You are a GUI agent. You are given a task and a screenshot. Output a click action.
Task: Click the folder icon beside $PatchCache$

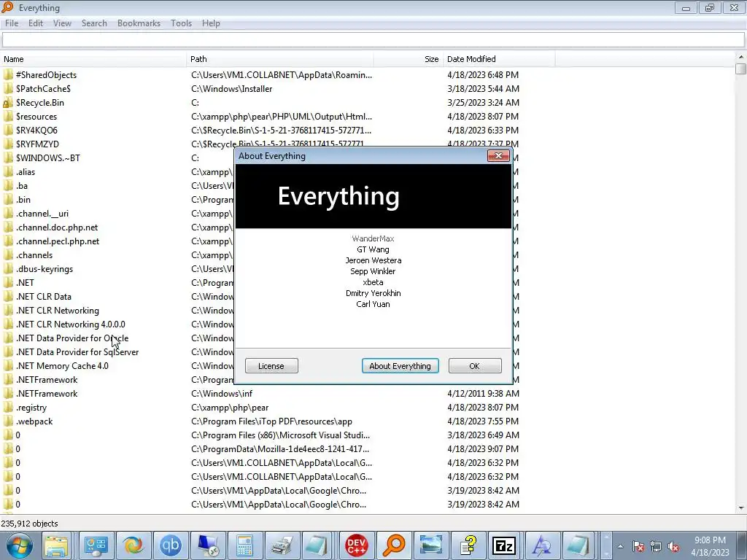pyautogui.click(x=7, y=88)
